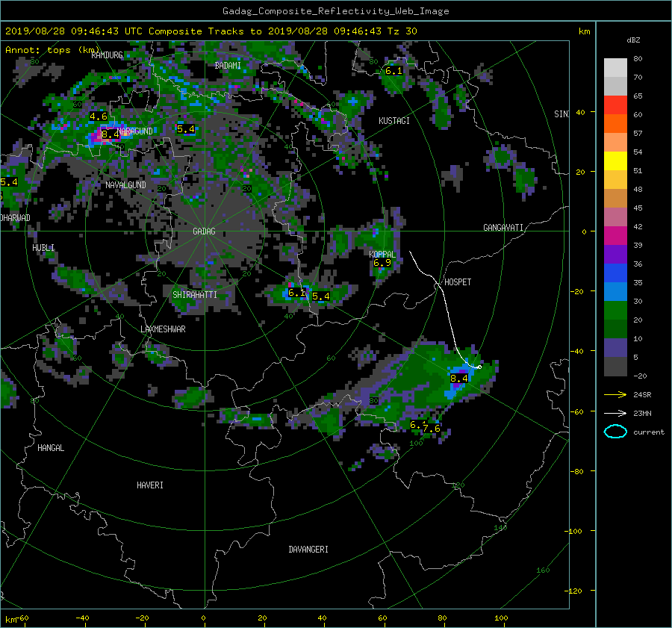672x628 pixels.
Task: Select the bright yellow swatch in dBZ legend
Action: point(615,161)
